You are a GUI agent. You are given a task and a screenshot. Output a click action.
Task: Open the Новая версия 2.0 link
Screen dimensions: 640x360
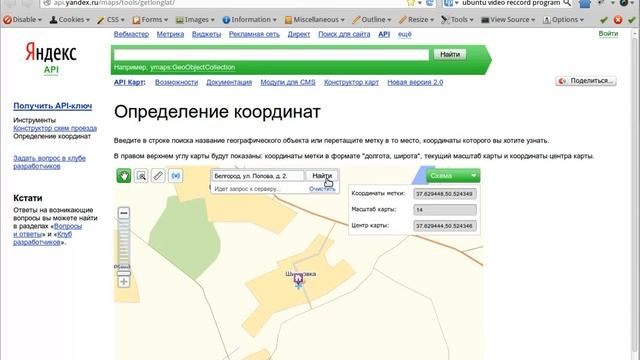[415, 82]
